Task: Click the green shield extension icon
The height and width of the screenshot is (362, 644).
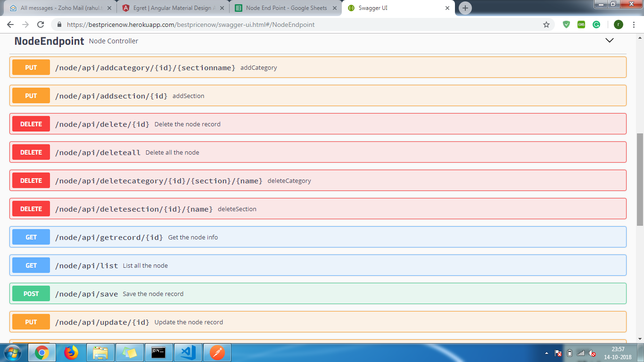Action: [566, 25]
